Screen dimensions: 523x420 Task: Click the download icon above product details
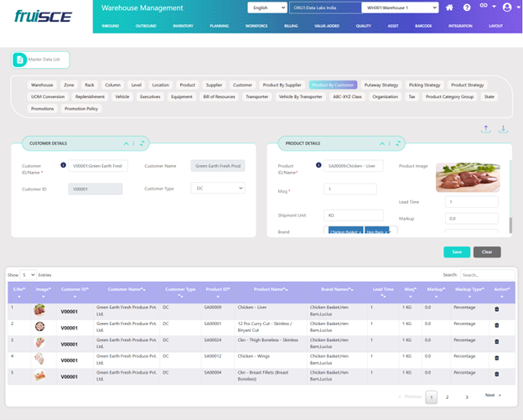(x=504, y=129)
